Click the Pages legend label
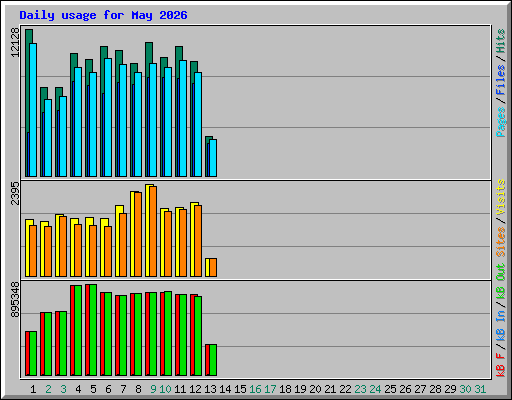 (501, 122)
